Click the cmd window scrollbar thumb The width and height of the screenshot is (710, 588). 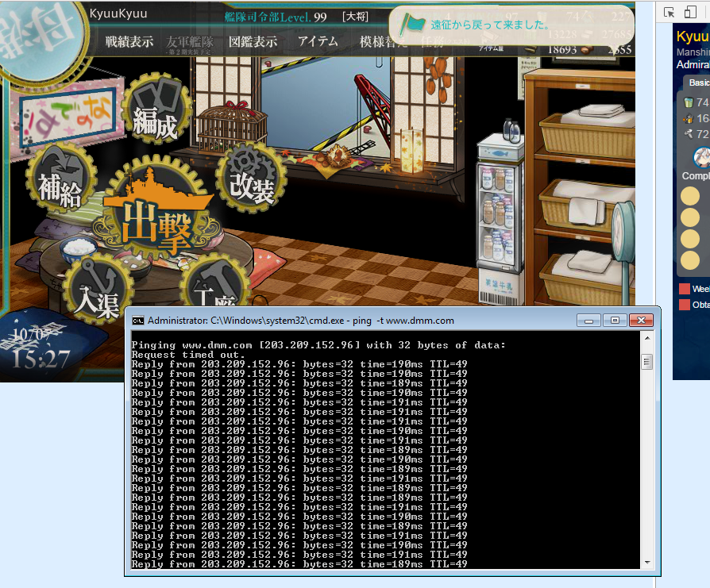[x=647, y=362]
